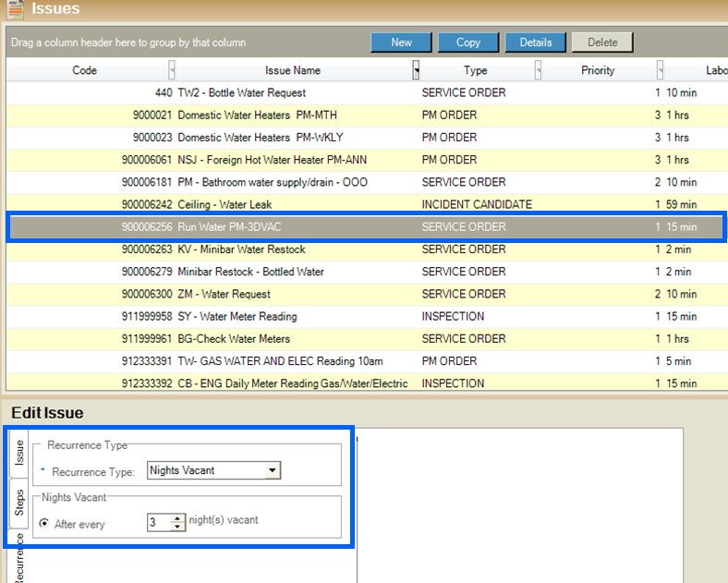Select SY - Water Meter Reading row

[367, 316]
